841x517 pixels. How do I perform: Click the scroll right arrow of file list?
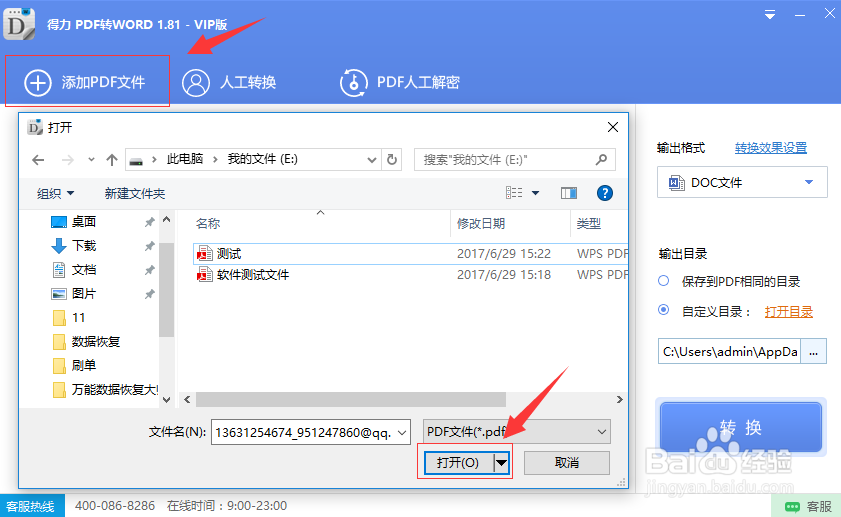tap(619, 400)
